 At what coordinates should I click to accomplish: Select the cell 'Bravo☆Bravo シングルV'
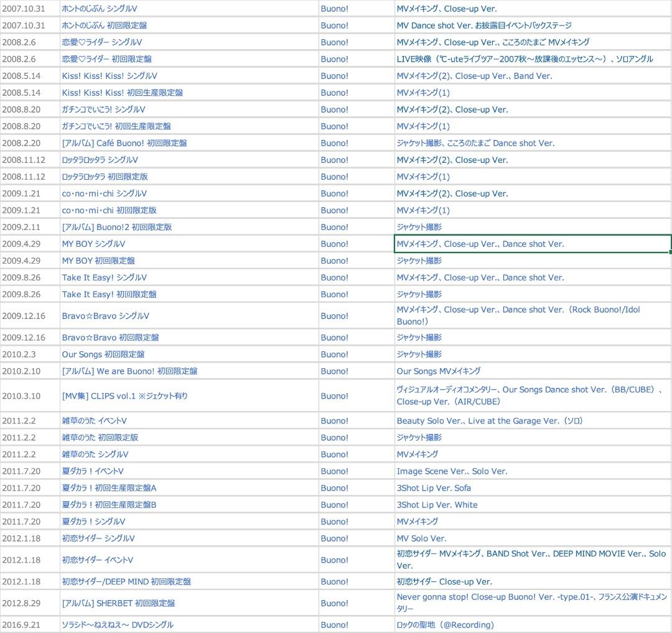coord(189,316)
